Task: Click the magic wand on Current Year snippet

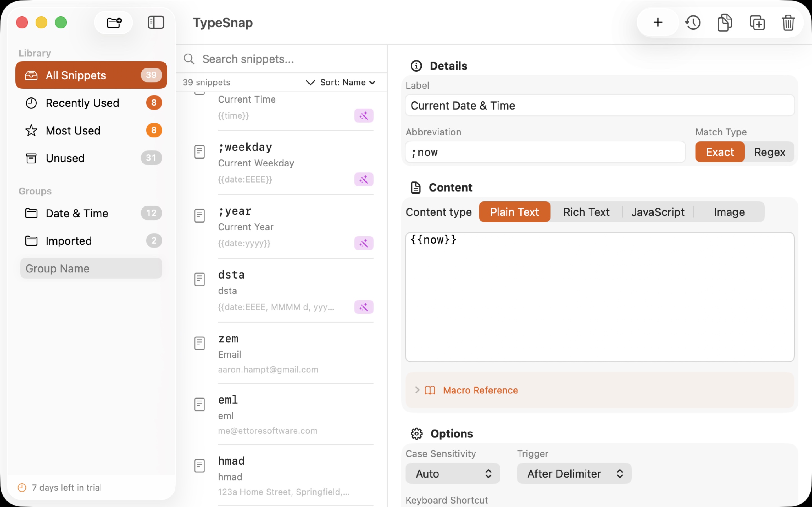Action: [x=364, y=243]
